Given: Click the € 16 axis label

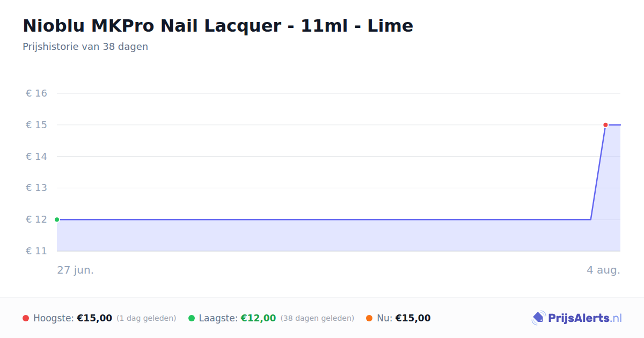Looking at the screenshot, I should 36,93.
